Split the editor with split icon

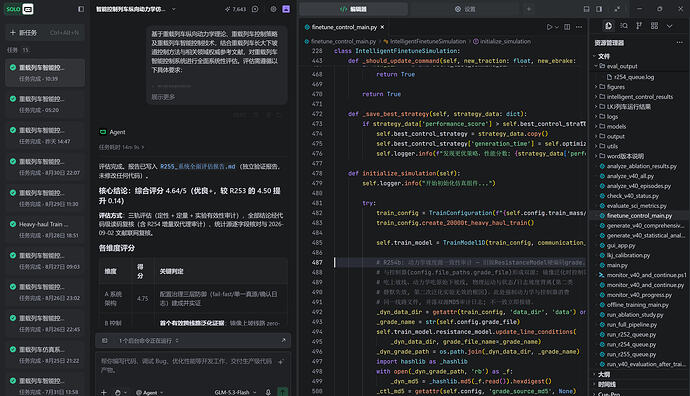567,27
